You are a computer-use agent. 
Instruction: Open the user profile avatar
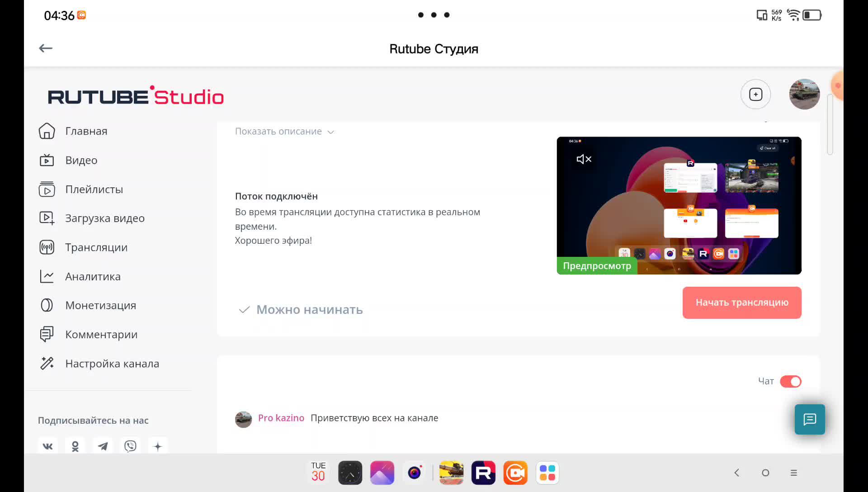pos(804,95)
